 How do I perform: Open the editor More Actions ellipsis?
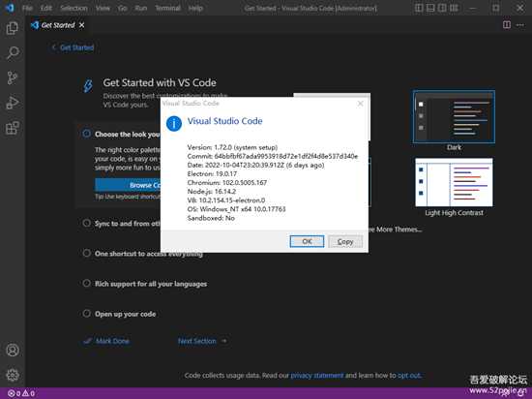[x=519, y=25]
